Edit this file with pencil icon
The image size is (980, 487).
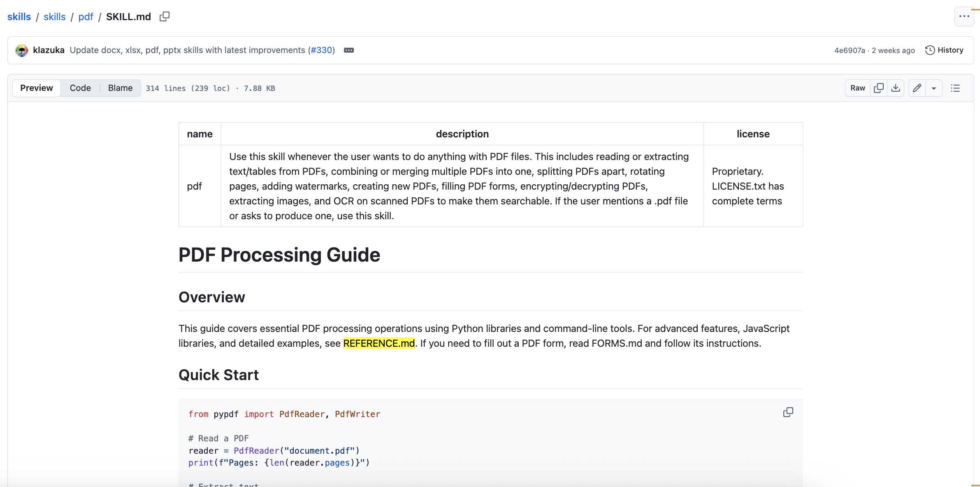click(x=917, y=88)
